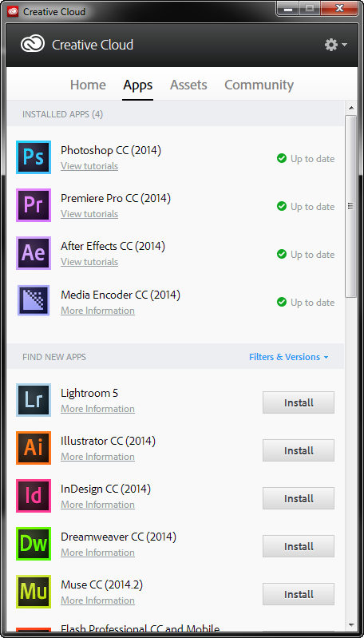Screen dimensions: 364x638
Task: Click the scrollbar up arrow
Action: (x=351, y=108)
